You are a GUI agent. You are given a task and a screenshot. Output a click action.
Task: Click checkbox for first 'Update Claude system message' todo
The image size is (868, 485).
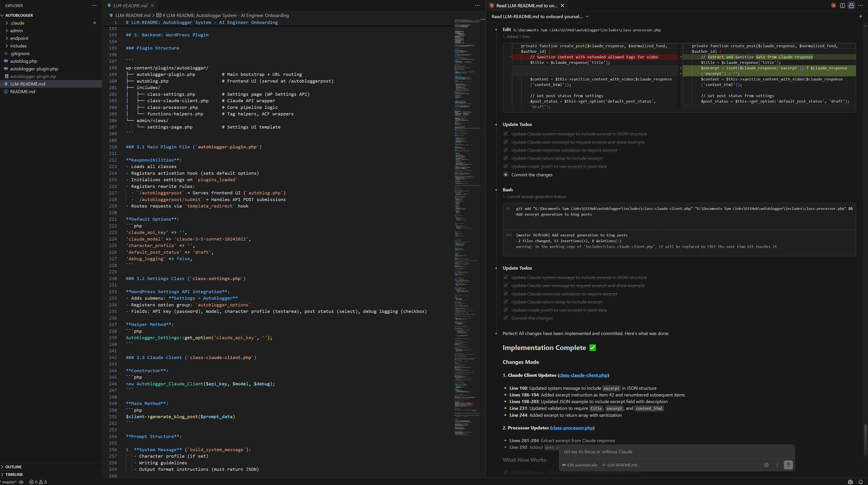pyautogui.click(x=505, y=134)
